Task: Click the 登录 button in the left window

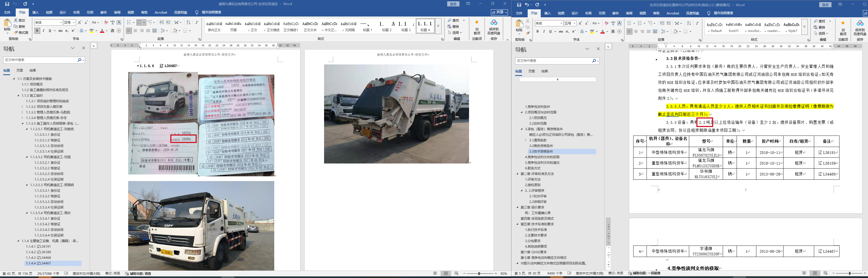Action: pyautogui.click(x=453, y=4)
